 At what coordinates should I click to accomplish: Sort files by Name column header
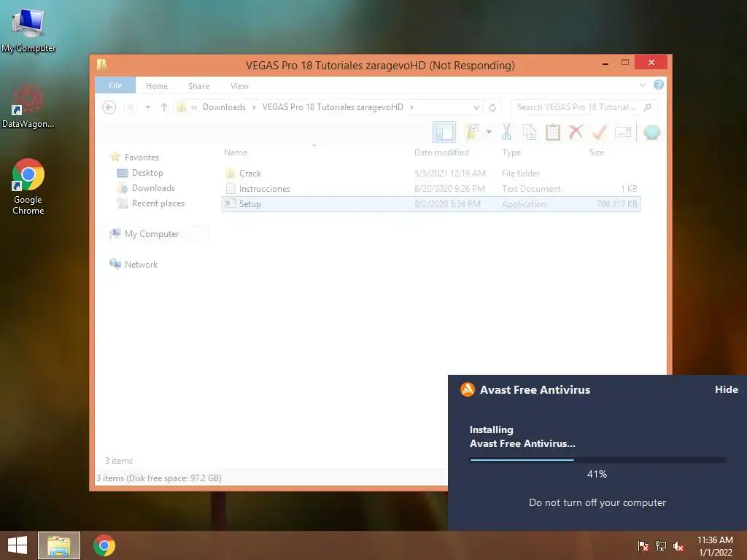[236, 152]
